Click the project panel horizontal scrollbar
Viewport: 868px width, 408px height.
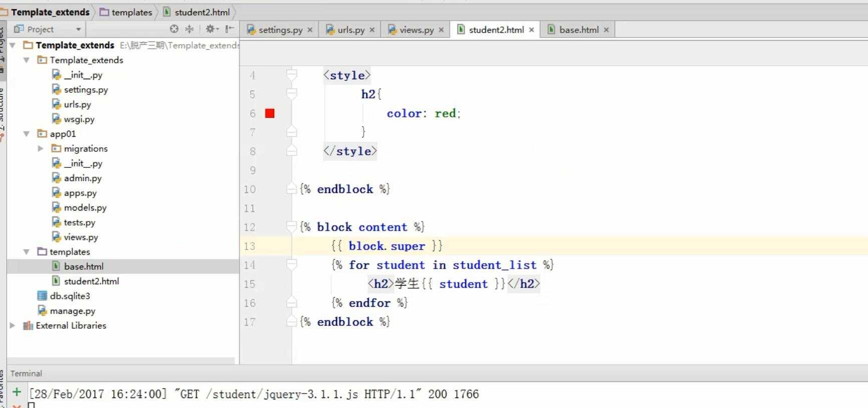pyautogui.click(x=121, y=361)
